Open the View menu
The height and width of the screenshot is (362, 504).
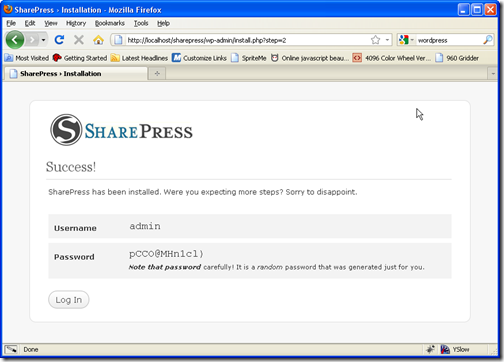click(x=51, y=23)
